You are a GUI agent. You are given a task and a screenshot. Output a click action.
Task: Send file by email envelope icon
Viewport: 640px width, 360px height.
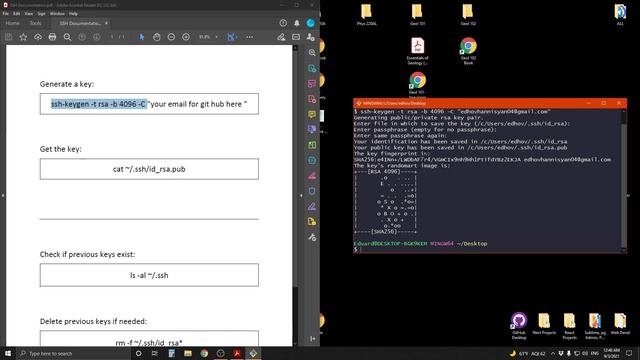[x=296, y=37]
